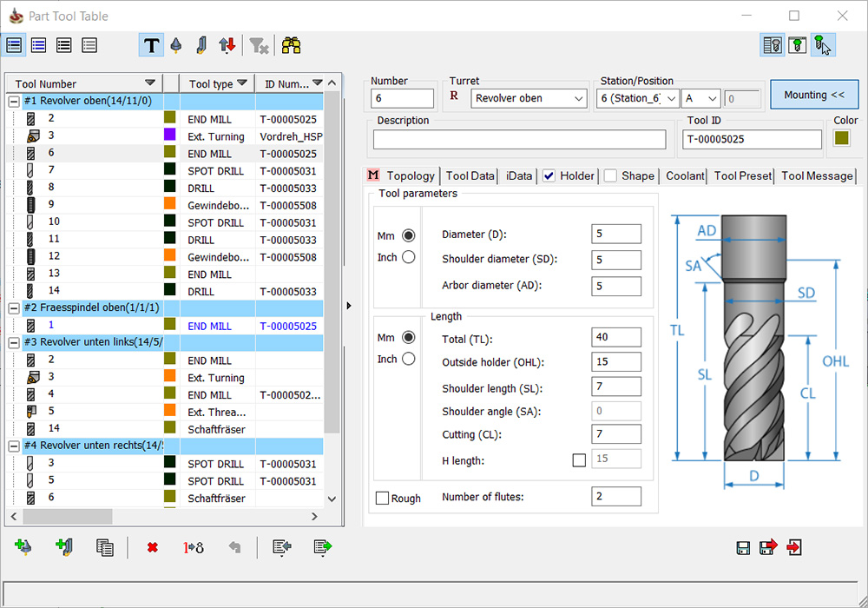Screen dimensions: 868x608
Task: Switch to the Tool Preset tab
Action: point(742,176)
